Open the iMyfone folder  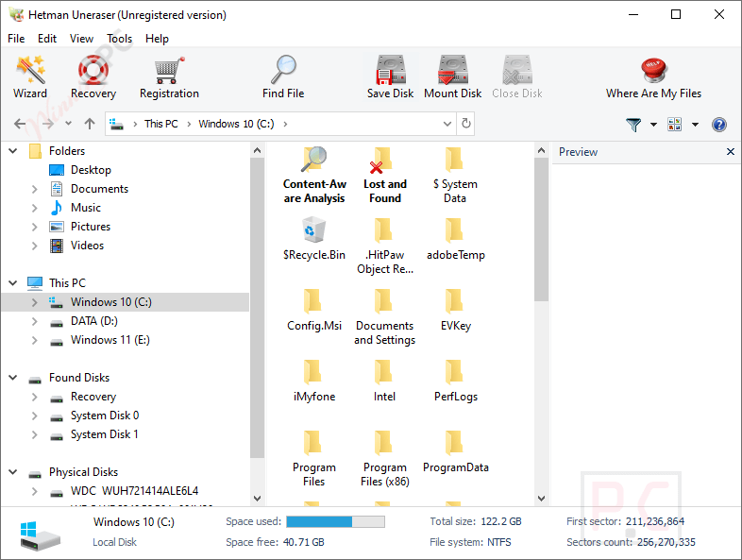pyautogui.click(x=313, y=382)
